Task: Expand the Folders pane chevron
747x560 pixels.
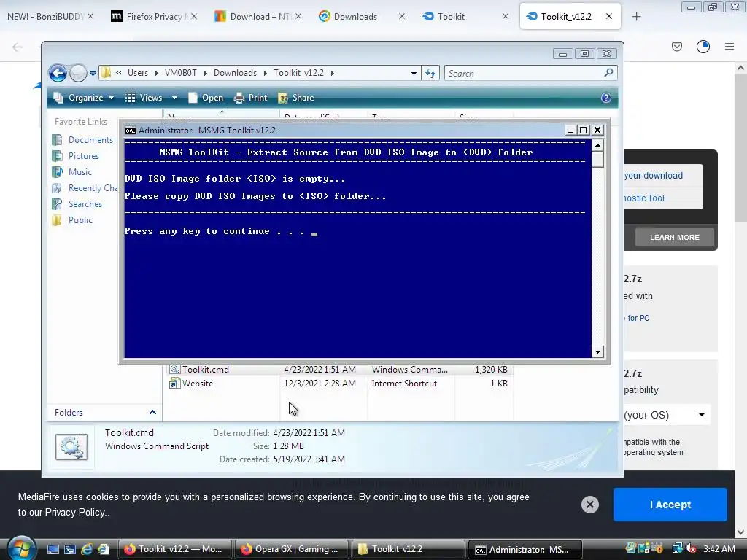Action: click(152, 413)
